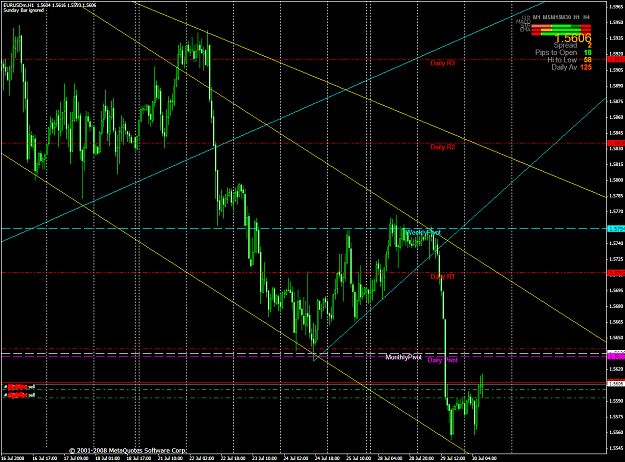Click the current price tag on the axis
This screenshot has height=462, width=625.
(616, 383)
